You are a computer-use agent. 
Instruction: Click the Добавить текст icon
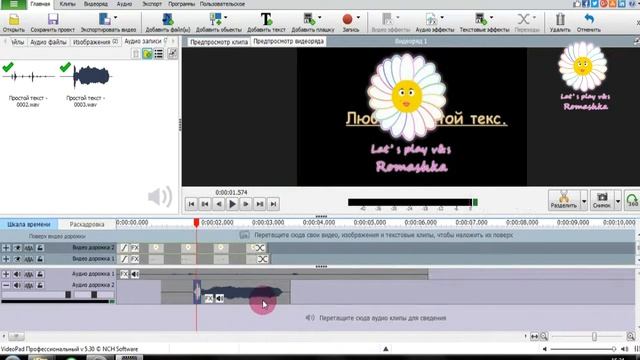point(266,19)
